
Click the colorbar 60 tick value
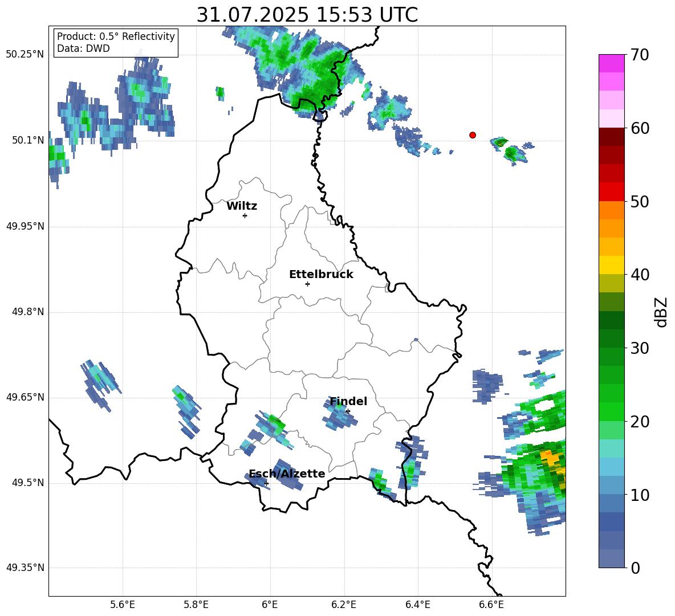point(640,128)
